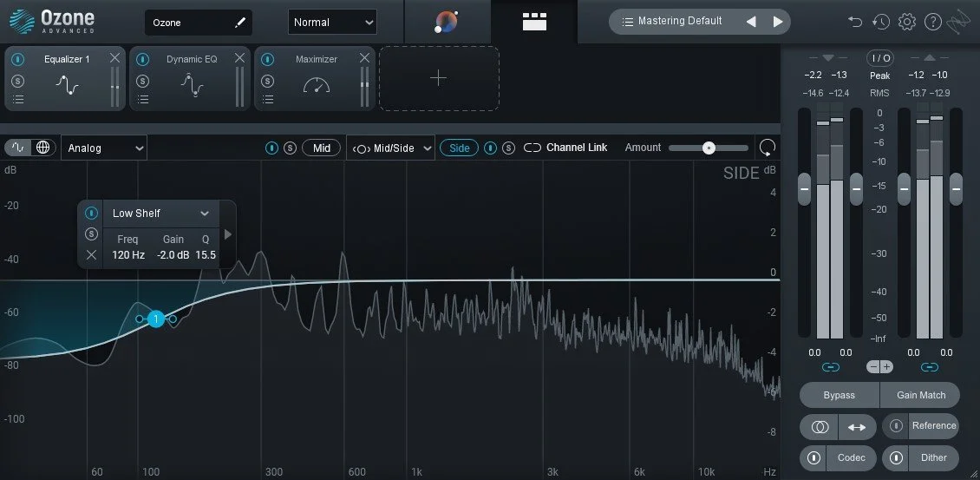Select the Side channel tab
The image size is (980, 480).
pos(460,148)
